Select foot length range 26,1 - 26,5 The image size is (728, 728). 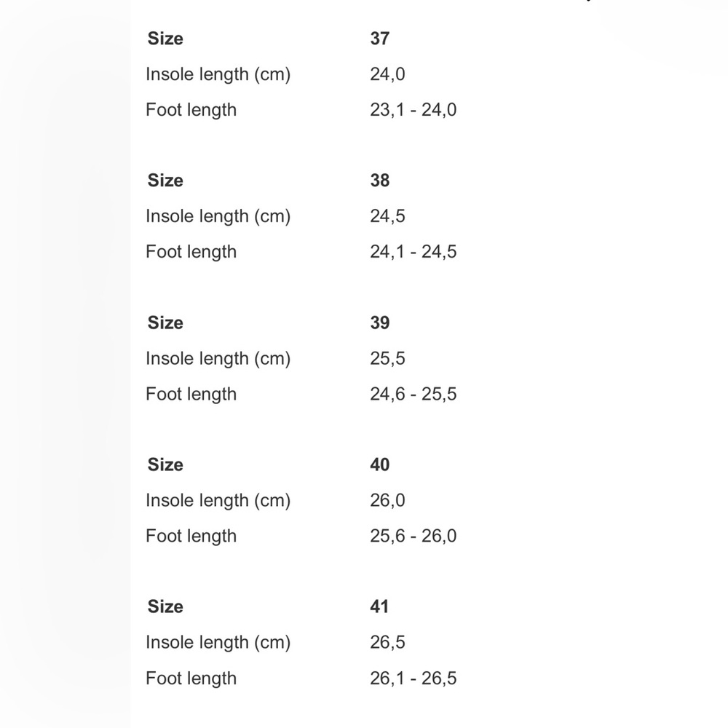pos(414,678)
